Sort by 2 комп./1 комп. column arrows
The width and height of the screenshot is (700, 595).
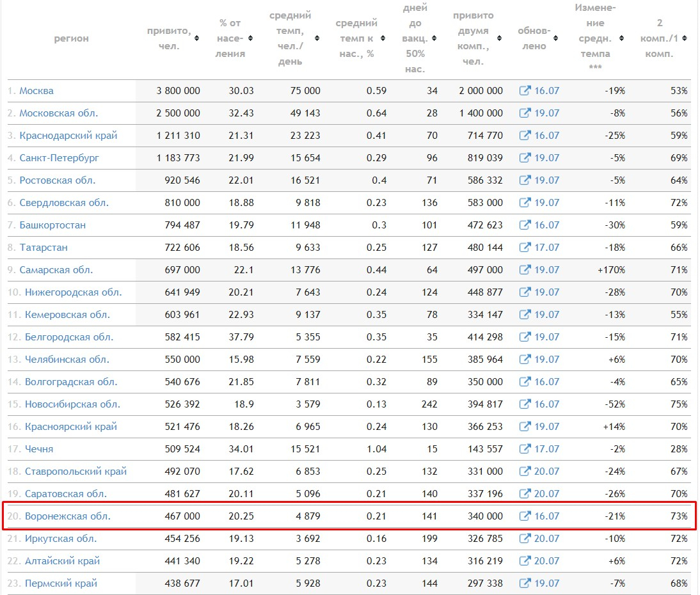point(685,38)
